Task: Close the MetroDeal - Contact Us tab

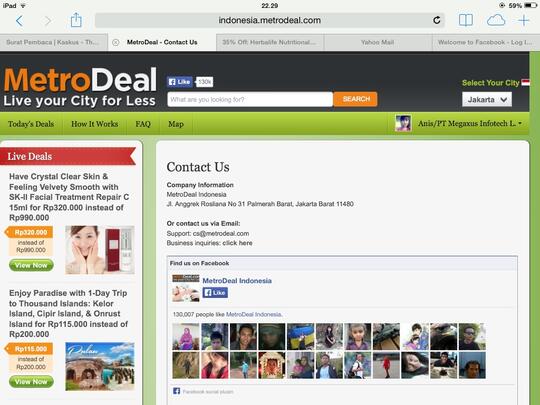Action: click(116, 42)
